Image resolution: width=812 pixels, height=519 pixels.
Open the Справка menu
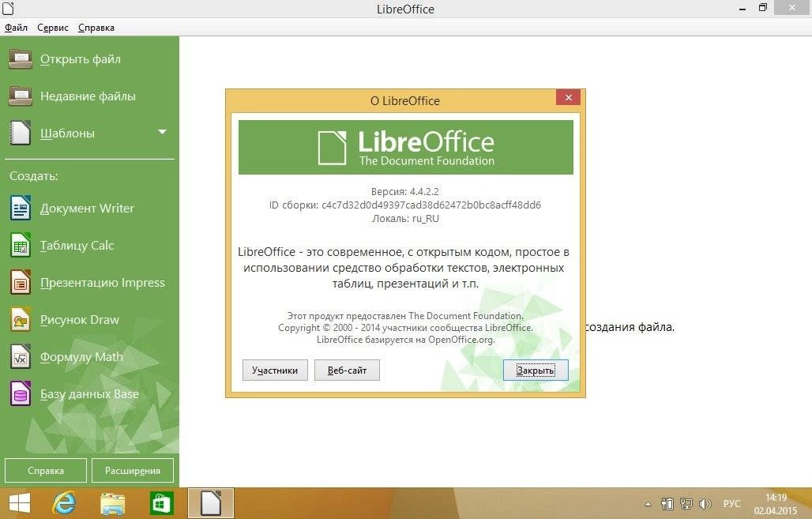[96, 28]
